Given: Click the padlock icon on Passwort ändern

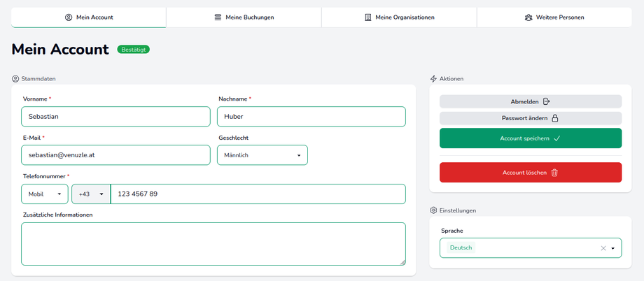Looking at the screenshot, I should click(555, 118).
